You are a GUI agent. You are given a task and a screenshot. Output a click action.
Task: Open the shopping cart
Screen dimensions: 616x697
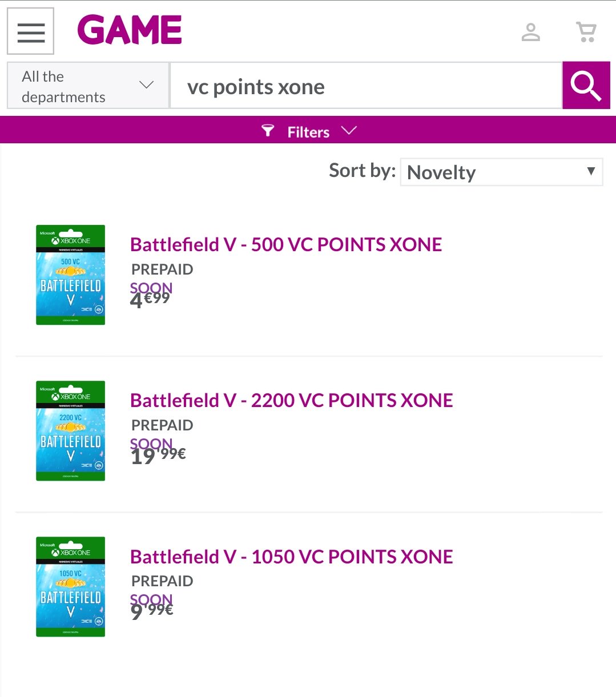pyautogui.click(x=586, y=32)
